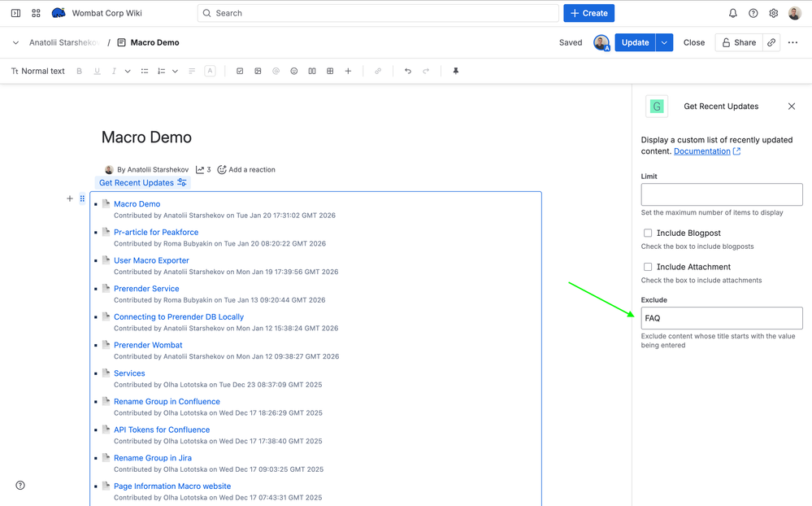Image resolution: width=812 pixels, height=506 pixels.
Task: Enable the Include Attachment checkbox
Action: 648,267
